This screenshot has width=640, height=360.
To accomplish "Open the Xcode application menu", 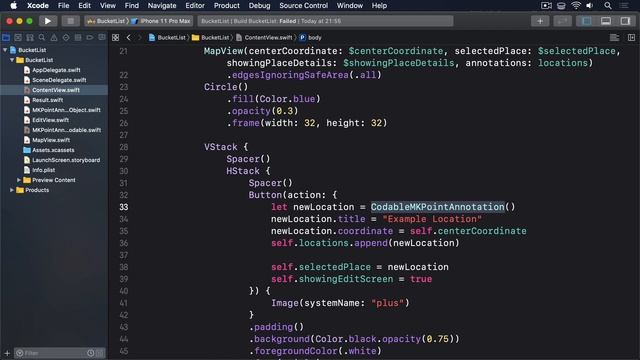I will point(38,6).
